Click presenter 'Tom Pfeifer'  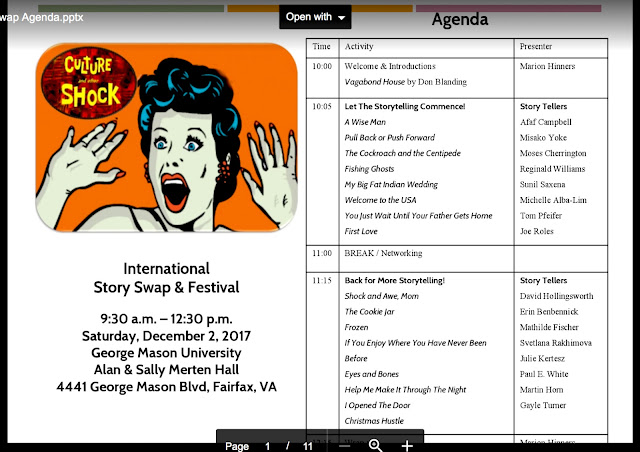(x=541, y=215)
